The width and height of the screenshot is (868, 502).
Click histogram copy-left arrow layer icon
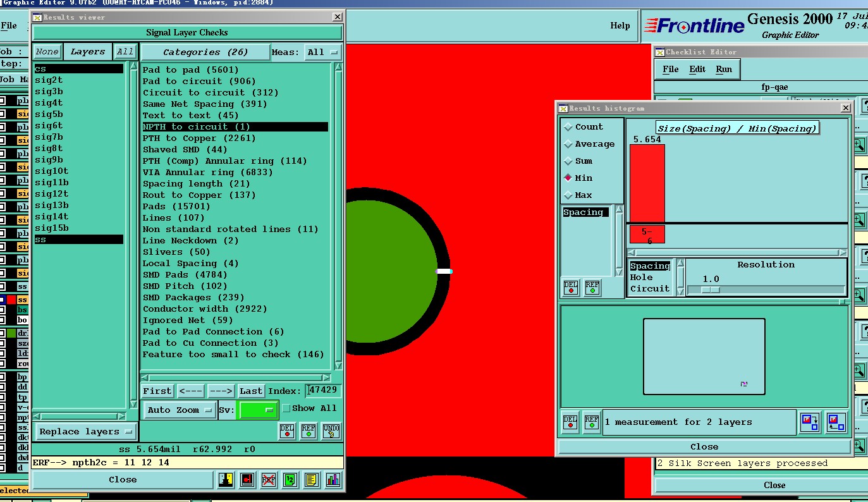tap(836, 422)
